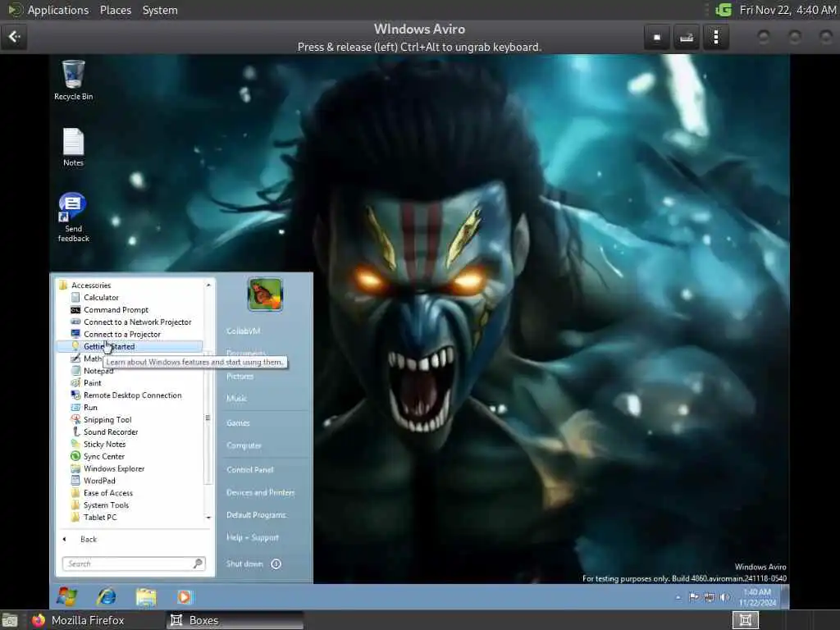The width and height of the screenshot is (840, 630).
Task: Open the System menu
Action: [160, 10]
